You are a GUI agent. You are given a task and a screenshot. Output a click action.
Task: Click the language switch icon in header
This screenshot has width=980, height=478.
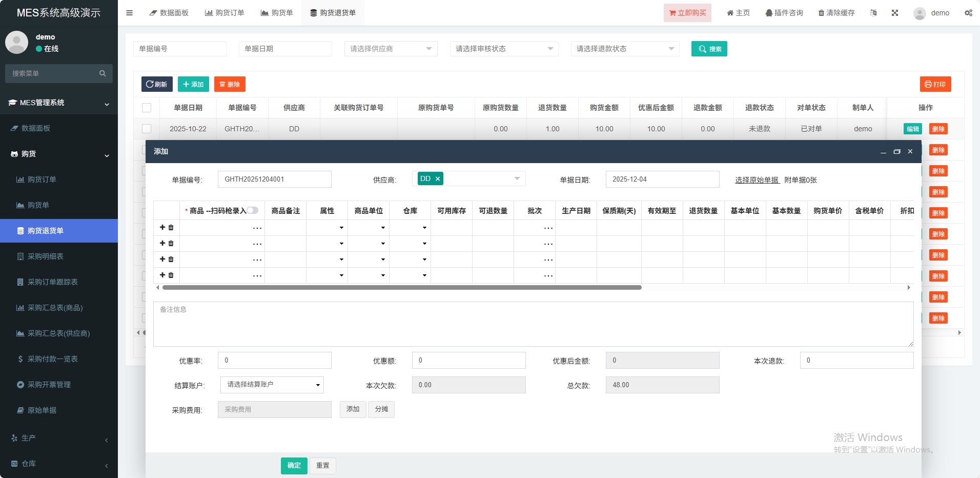[873, 13]
